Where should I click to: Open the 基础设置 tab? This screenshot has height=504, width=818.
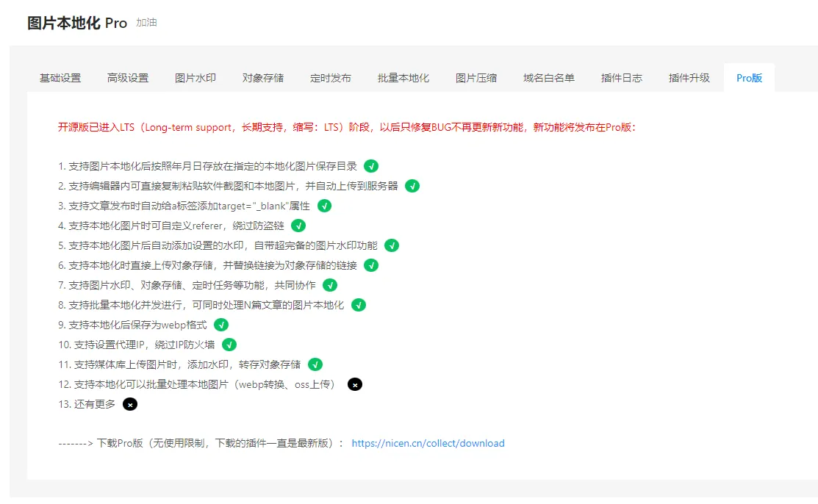(x=60, y=78)
